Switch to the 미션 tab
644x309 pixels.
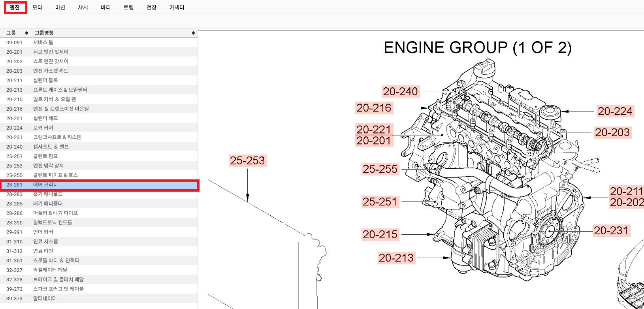point(60,8)
